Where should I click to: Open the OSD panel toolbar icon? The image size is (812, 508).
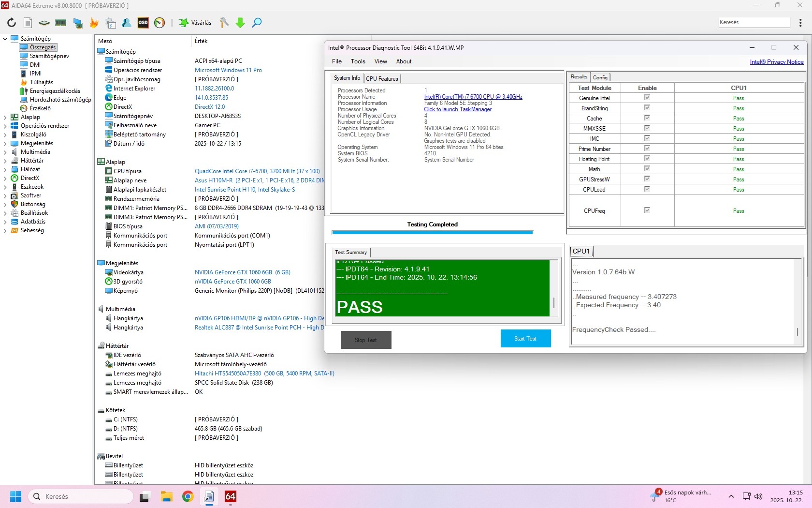(x=143, y=23)
